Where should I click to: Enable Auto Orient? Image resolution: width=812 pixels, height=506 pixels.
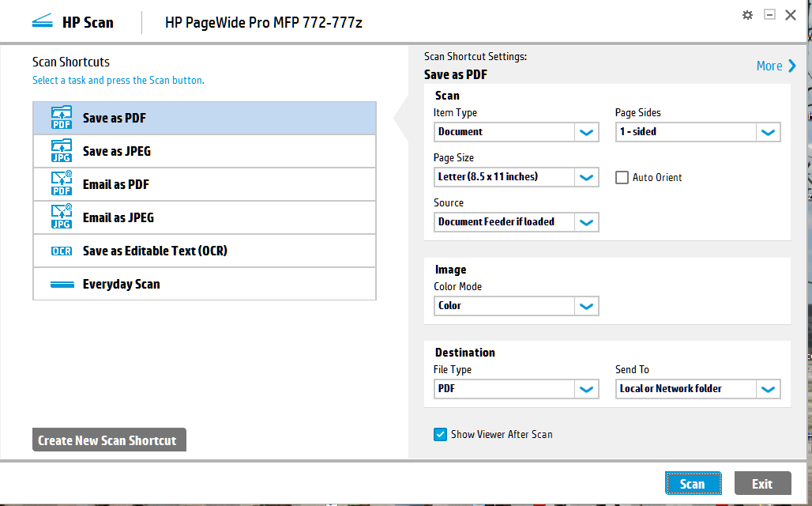[622, 177]
